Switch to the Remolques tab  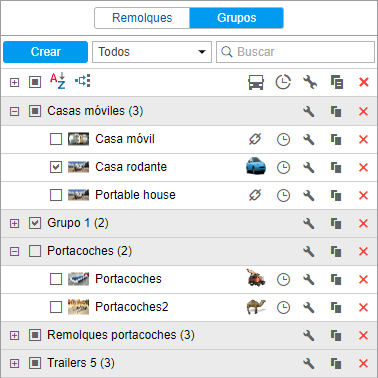(142, 18)
